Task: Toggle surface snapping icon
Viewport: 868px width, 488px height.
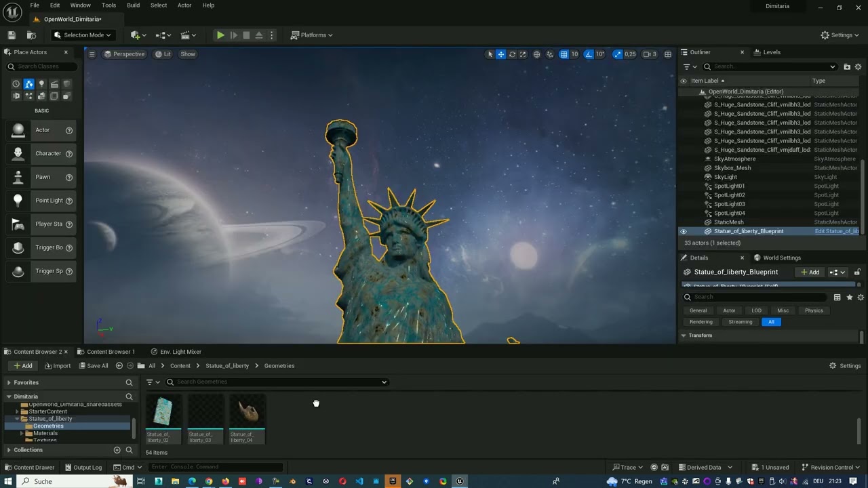Action: 550,54
